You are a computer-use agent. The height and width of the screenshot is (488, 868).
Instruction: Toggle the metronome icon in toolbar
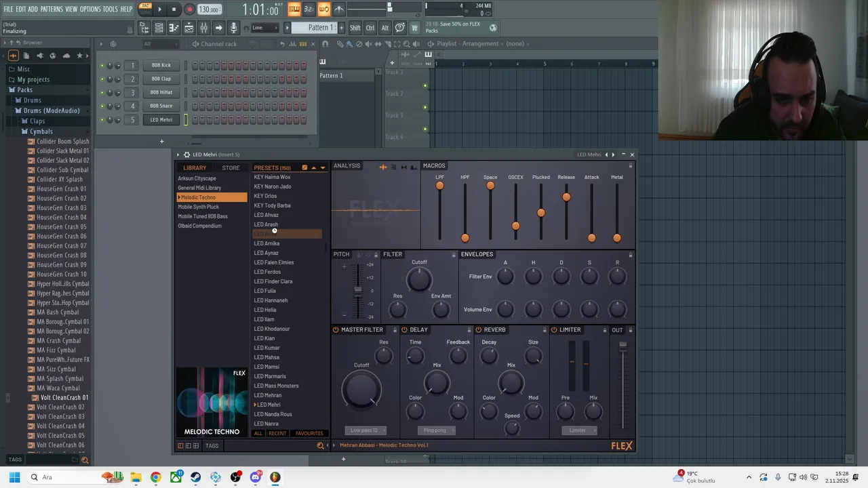pyautogui.click(x=338, y=9)
